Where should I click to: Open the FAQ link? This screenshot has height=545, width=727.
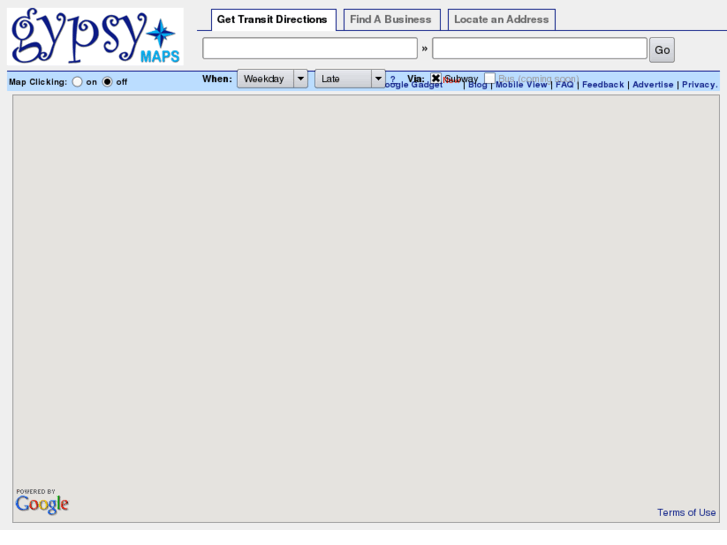click(564, 85)
